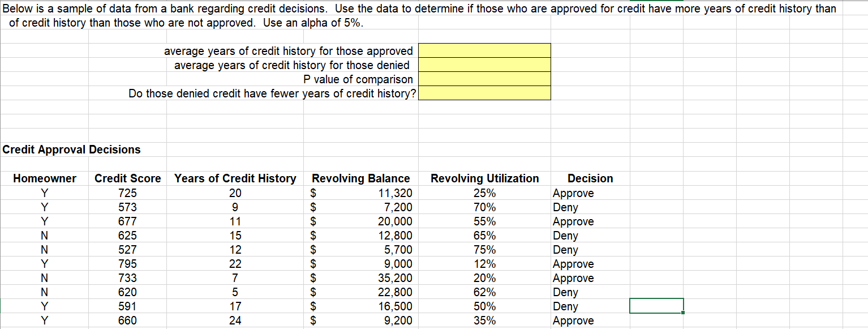Viewport: 868px width, 329px height.
Task: Select utilization cell 35%
Action: coord(485,321)
